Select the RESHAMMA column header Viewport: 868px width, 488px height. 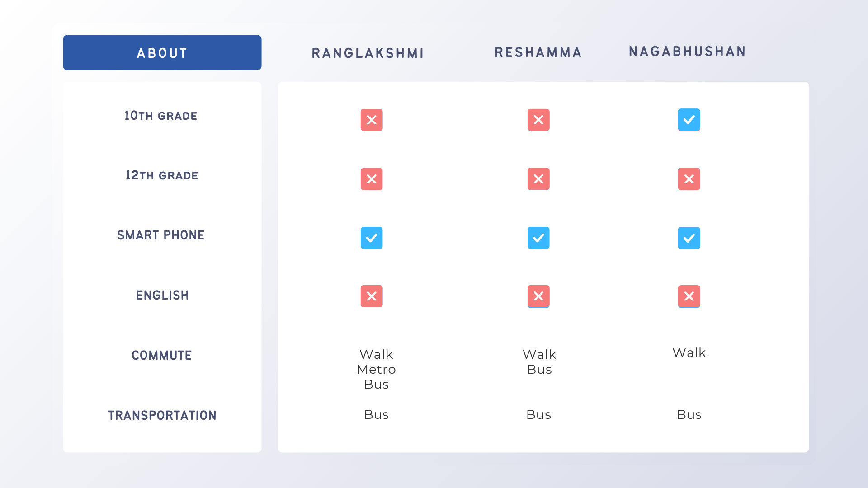click(538, 52)
